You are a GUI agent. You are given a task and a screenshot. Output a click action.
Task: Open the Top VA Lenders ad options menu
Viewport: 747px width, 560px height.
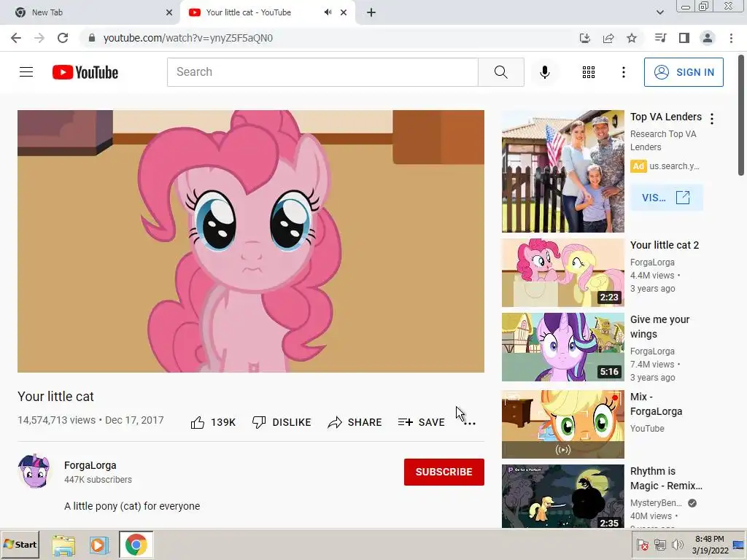(712, 119)
